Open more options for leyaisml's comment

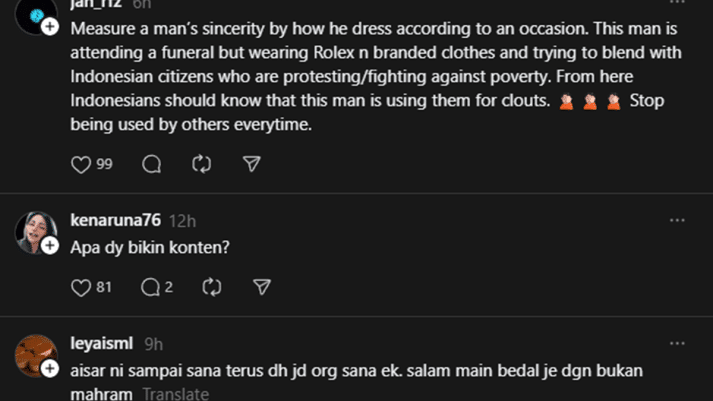[677, 344]
